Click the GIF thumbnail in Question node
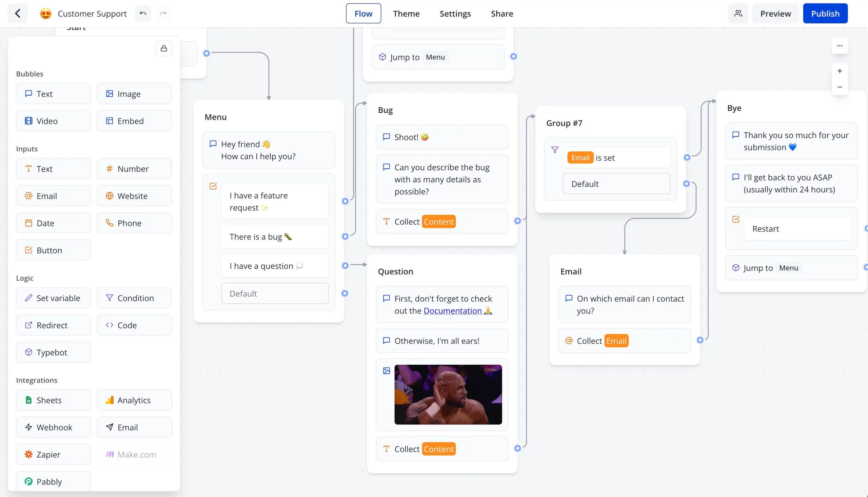 point(448,395)
